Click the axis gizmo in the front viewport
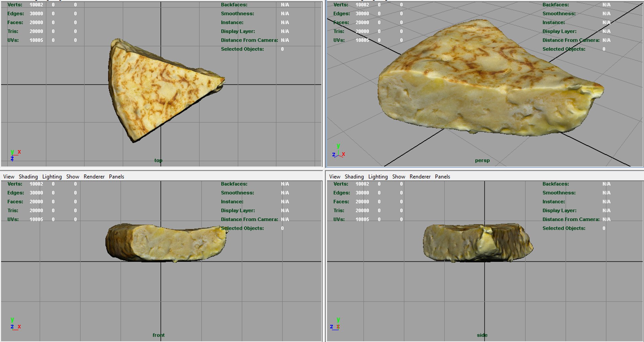 [x=15, y=324]
